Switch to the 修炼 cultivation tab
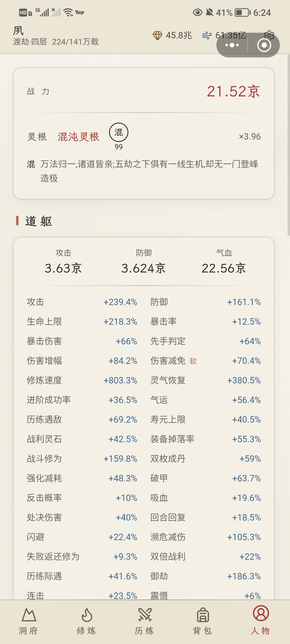290x644 pixels. (x=86, y=621)
